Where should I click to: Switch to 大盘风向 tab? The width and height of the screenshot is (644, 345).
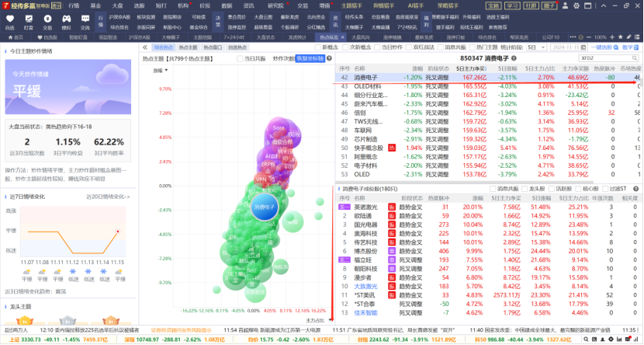[361, 37]
